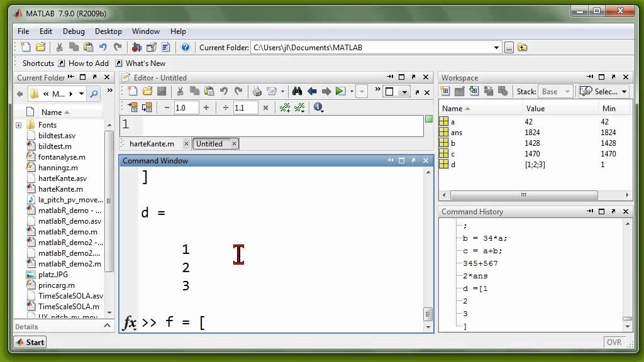Click the Current Folder search magnifier icon

(94, 94)
